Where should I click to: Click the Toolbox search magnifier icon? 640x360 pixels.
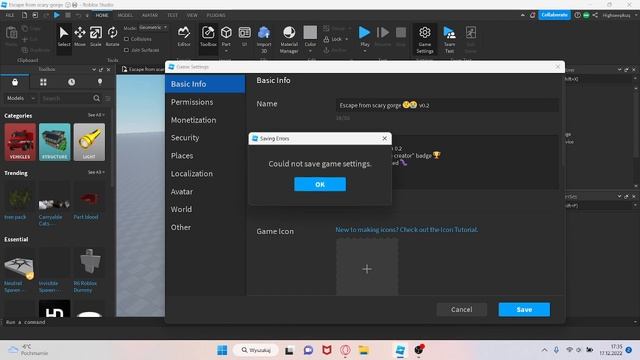pos(96,98)
